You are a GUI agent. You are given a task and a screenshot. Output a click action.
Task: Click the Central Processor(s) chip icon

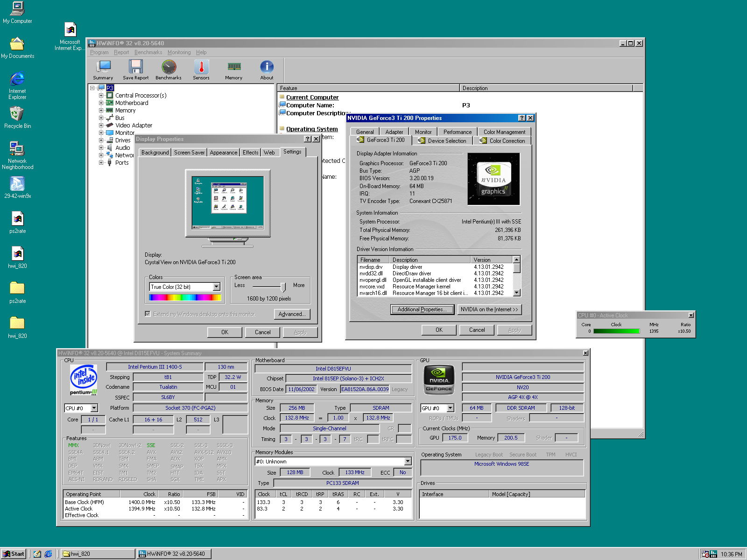(110, 95)
